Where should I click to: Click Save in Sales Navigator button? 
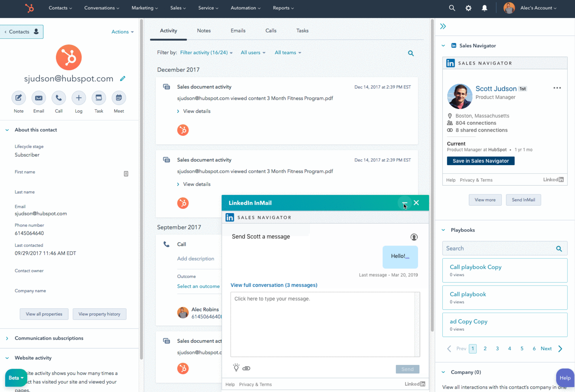point(481,161)
